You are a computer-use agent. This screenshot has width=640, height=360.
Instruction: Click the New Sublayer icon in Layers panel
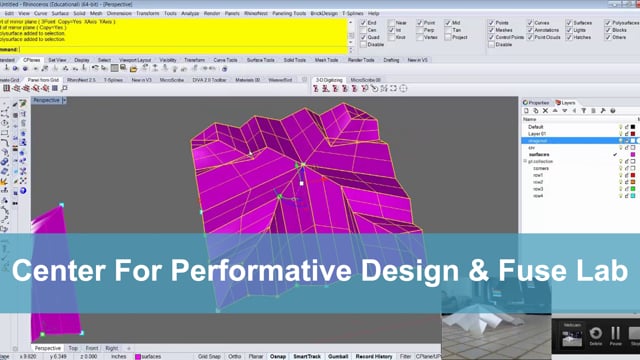click(536, 111)
